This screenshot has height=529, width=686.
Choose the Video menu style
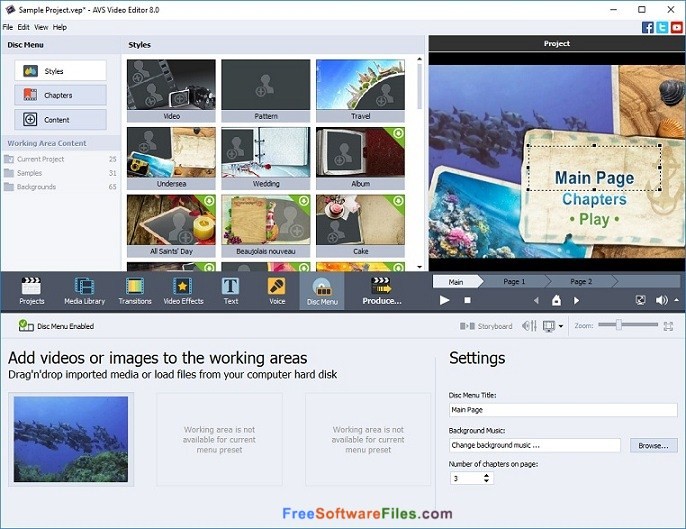tap(171, 91)
